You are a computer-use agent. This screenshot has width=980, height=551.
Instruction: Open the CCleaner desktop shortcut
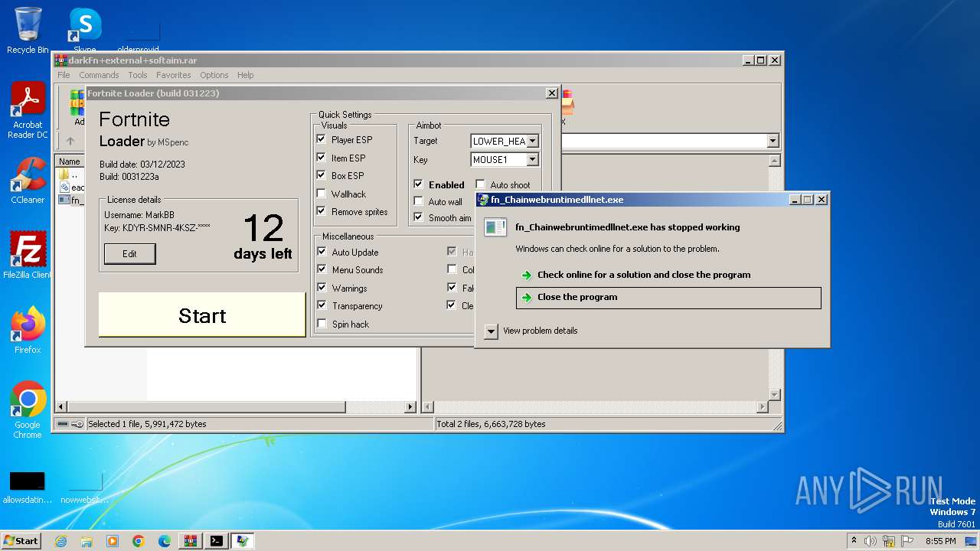coord(28,181)
